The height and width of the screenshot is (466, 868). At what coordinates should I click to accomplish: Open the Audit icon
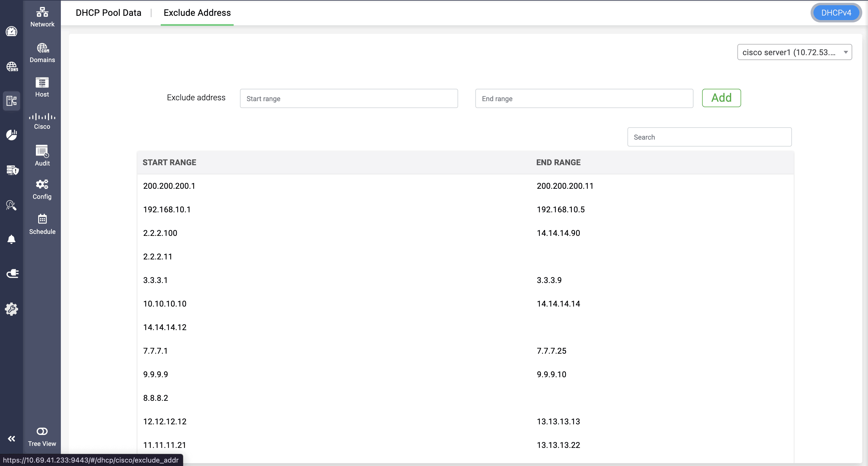[42, 151]
